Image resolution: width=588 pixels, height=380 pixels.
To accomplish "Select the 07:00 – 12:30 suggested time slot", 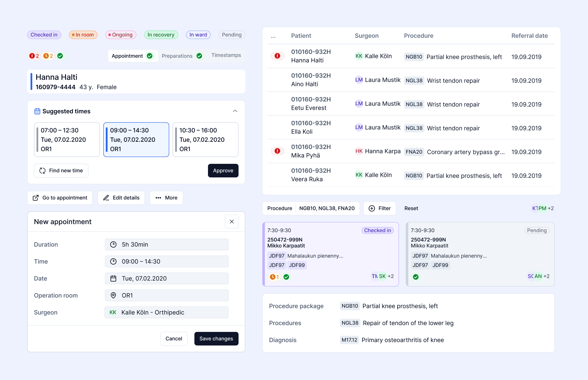I will point(67,139).
